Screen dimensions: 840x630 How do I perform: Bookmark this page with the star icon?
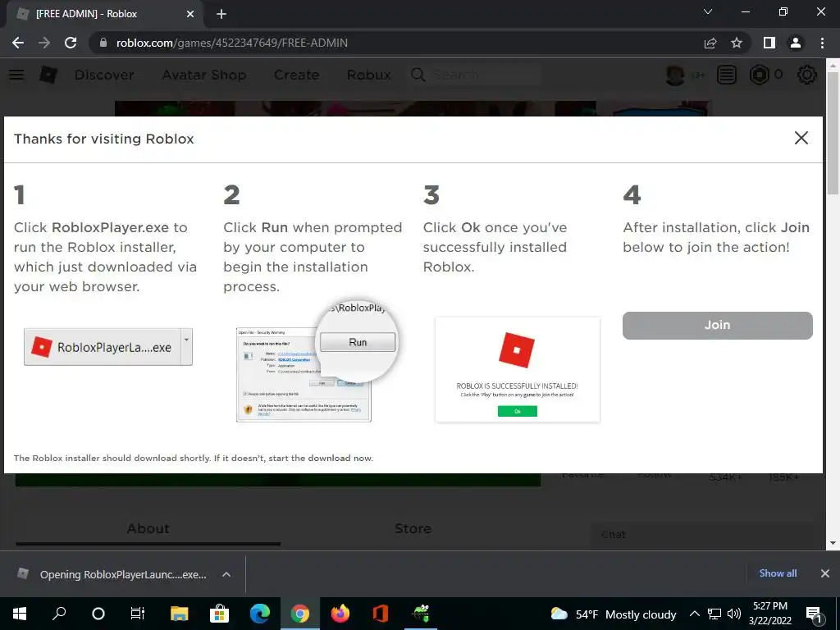[737, 43]
